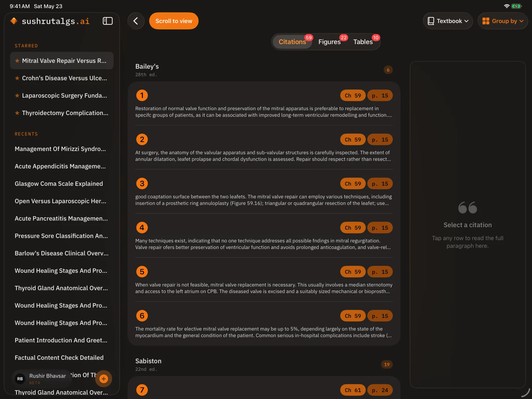Viewport: 532px width, 399px height.
Task: Open Laparoscopic Surgery Funda... chat
Action: click(62, 95)
